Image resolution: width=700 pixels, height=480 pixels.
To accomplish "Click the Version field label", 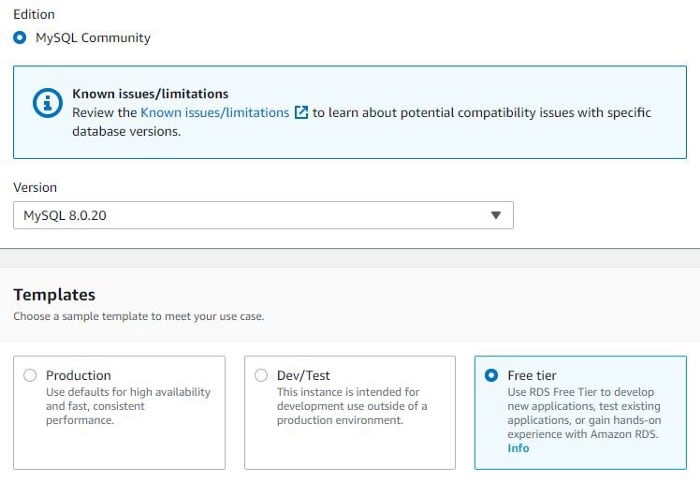I will 35,187.
